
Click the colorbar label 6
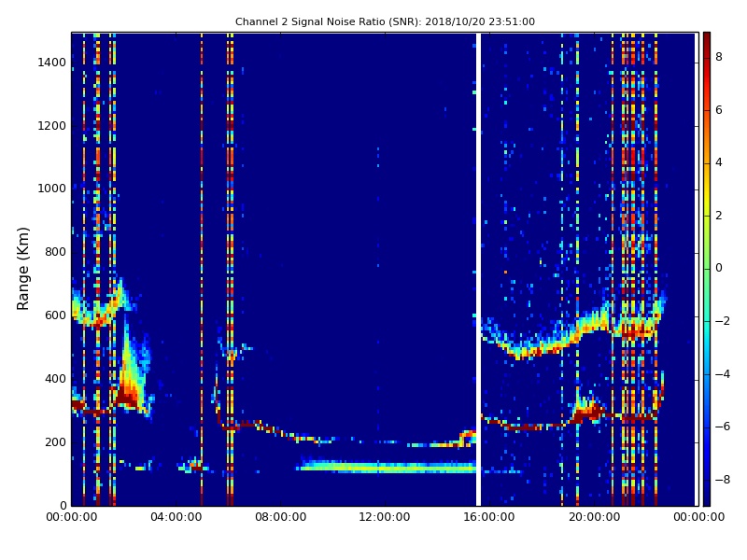pyautogui.click(x=719, y=110)
